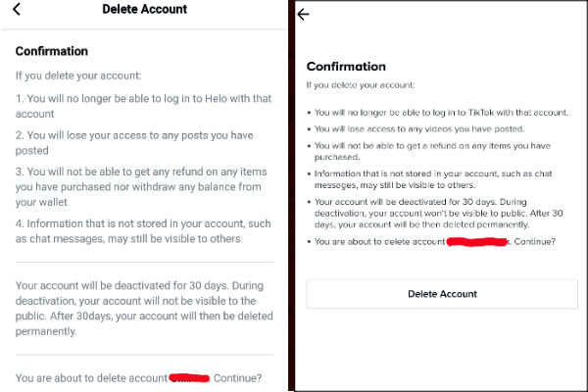Click TikTok 30 days deactivation bullet

tap(431, 217)
